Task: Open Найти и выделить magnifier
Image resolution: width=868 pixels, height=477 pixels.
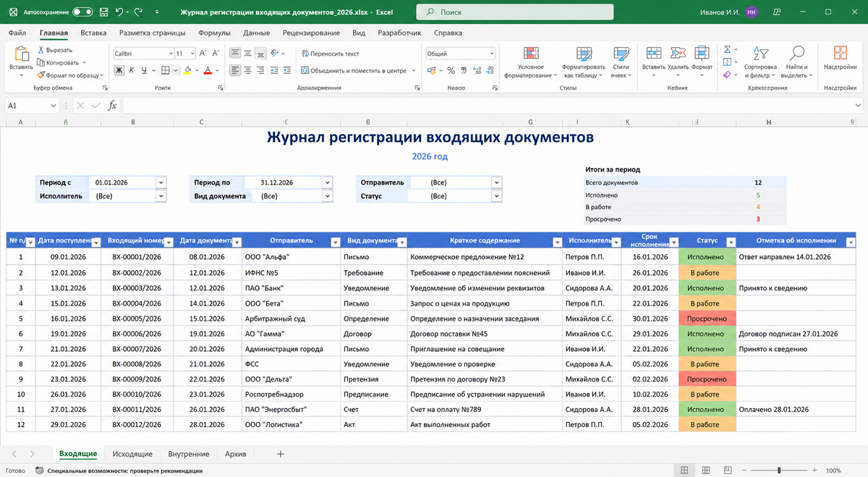Action: coord(796,53)
